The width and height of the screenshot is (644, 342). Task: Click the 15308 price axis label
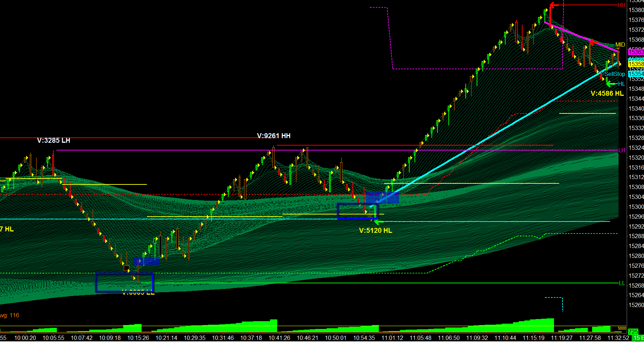click(636, 187)
